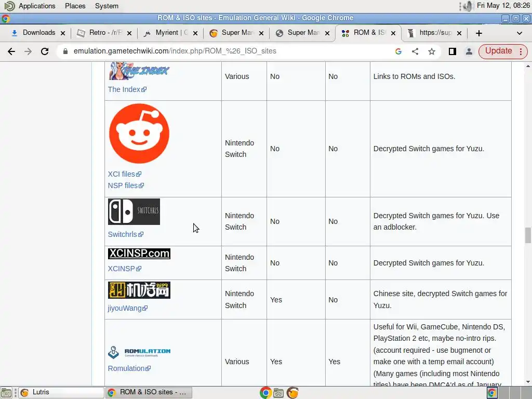Click the show desktop icon in bottom panel
Screen dimensions: 532x399
pyautogui.click(x=6, y=393)
